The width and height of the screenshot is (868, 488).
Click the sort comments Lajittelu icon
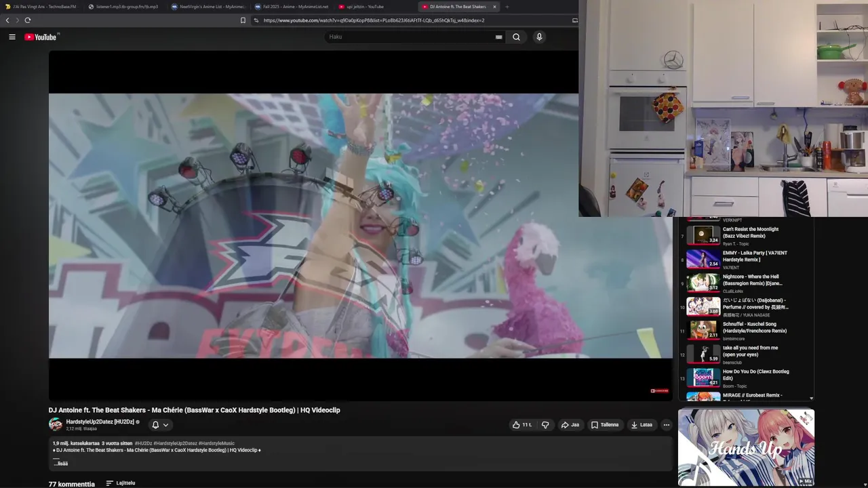[109, 483]
